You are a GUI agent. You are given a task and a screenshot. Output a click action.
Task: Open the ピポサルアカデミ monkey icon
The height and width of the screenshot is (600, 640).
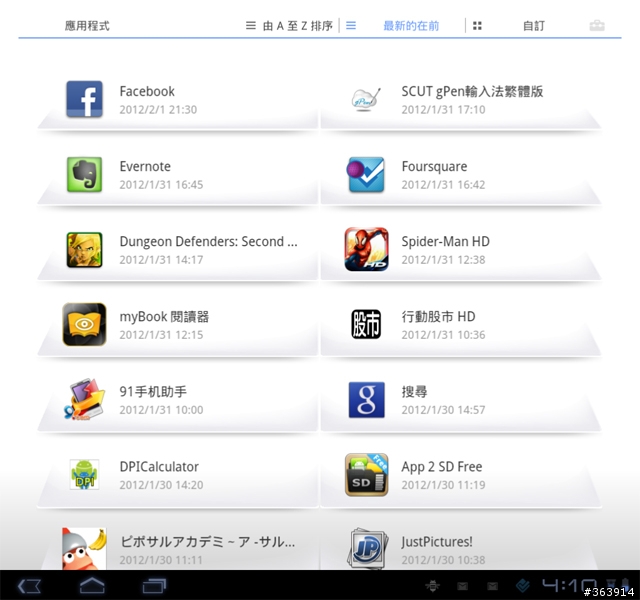[84, 549]
